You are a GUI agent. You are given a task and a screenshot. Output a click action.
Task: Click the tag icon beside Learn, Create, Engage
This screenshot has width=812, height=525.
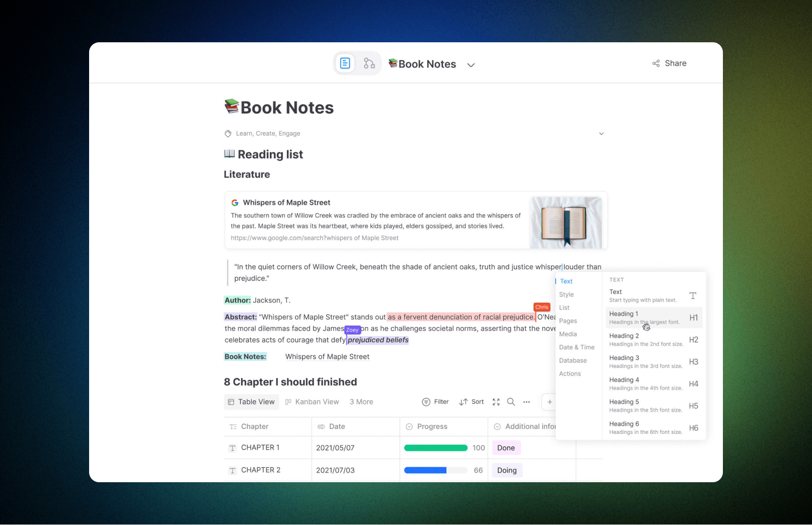point(228,133)
